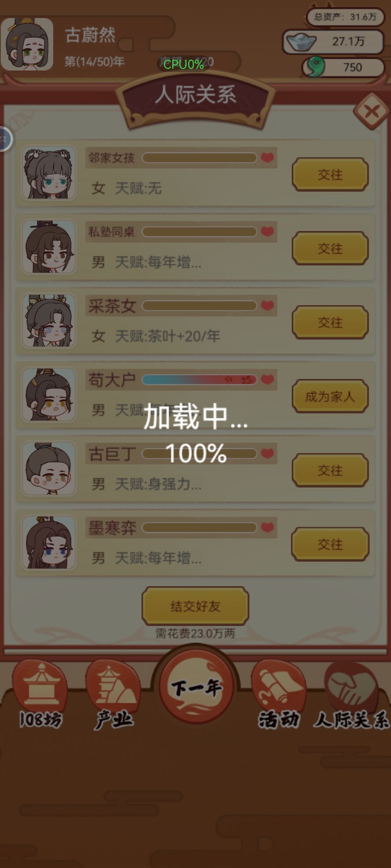Screen dimensions: 391x868
Task: Tap the green jade currency icon
Action: 315,67
